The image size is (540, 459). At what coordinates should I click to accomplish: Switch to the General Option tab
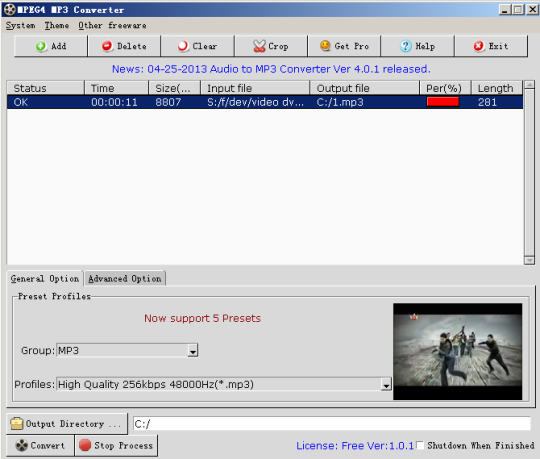[45, 279]
